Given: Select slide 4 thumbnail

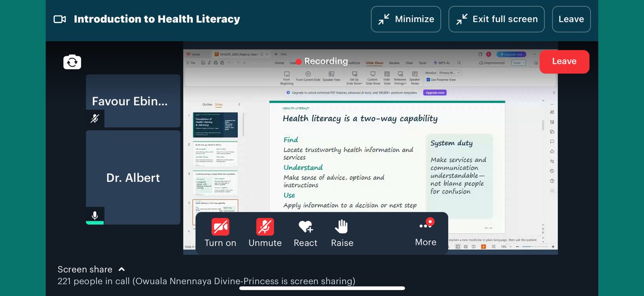Looking at the screenshot, I should [215, 212].
